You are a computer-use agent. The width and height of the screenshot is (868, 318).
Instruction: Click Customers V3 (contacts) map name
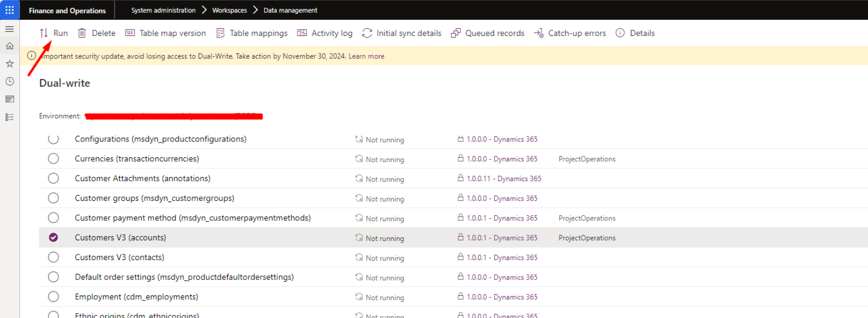pos(120,257)
